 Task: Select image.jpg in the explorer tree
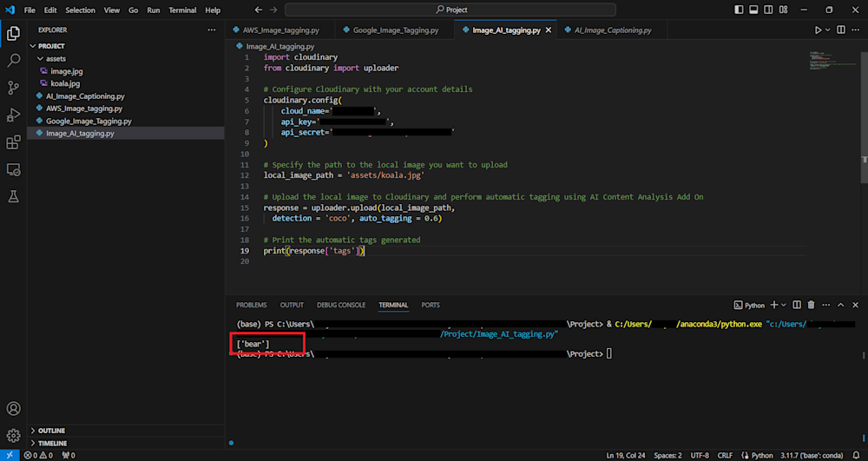coord(67,71)
